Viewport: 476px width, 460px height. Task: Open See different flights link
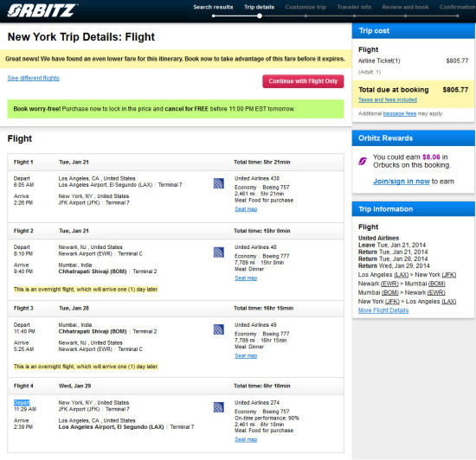coord(34,78)
